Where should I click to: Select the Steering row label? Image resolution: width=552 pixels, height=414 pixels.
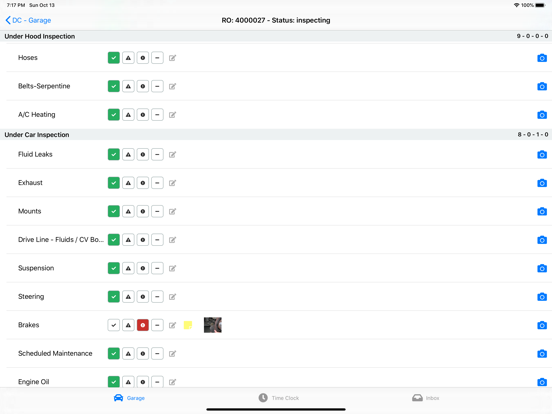pos(31,297)
